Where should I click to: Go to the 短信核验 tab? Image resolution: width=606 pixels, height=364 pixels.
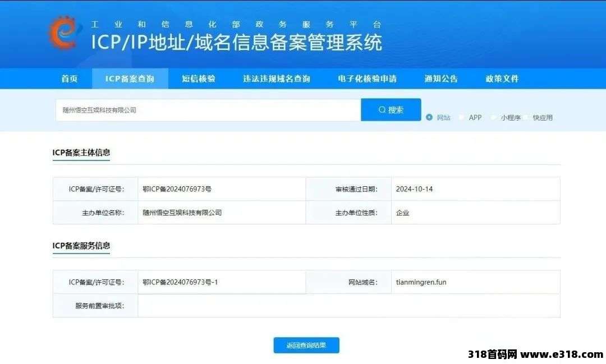(x=199, y=79)
